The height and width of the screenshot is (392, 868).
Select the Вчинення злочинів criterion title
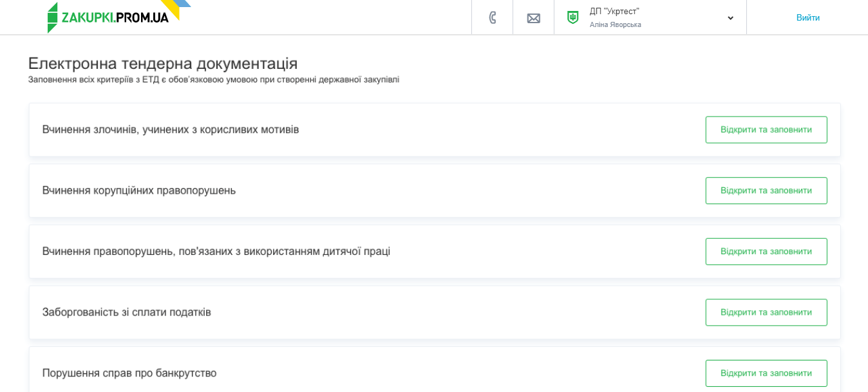click(x=171, y=129)
